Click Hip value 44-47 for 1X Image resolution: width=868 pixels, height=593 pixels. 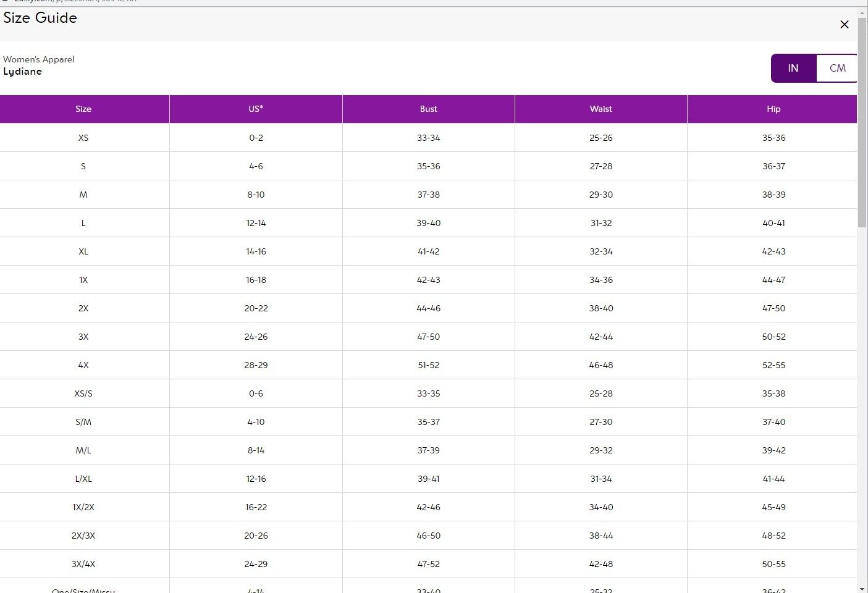point(773,280)
